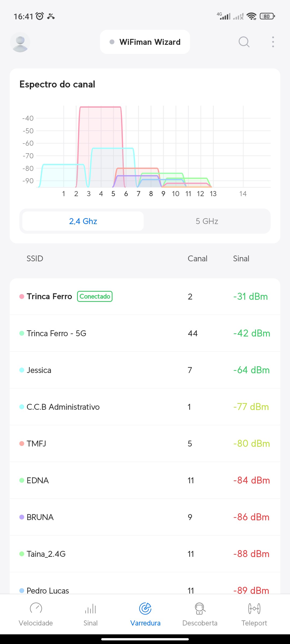Switch spectrum to 5 GHz band
The width and height of the screenshot is (290, 644).
(207, 221)
